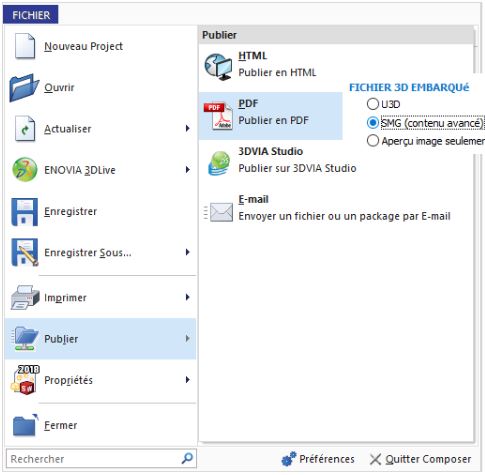485x475 pixels.
Task: Click the Ouvrir blue folder icon
Action: tap(24, 88)
